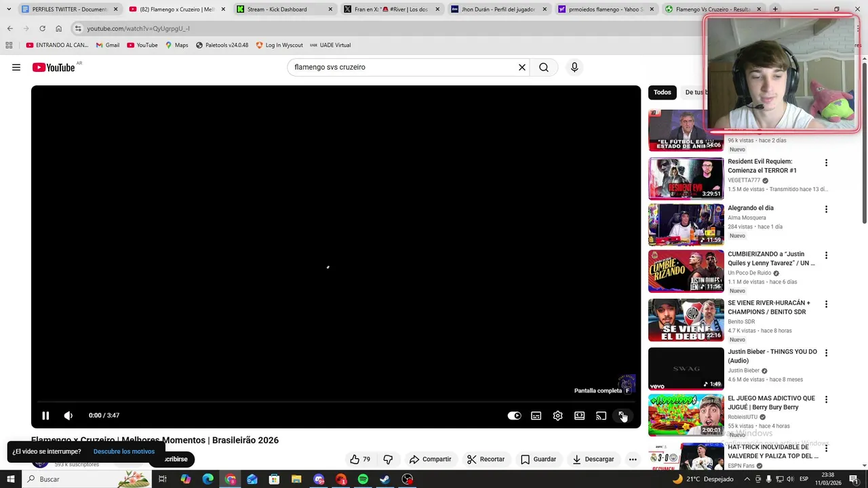
Task: Open Justin Bieber THINGS YOU DO thumbnail
Action: 686,369
